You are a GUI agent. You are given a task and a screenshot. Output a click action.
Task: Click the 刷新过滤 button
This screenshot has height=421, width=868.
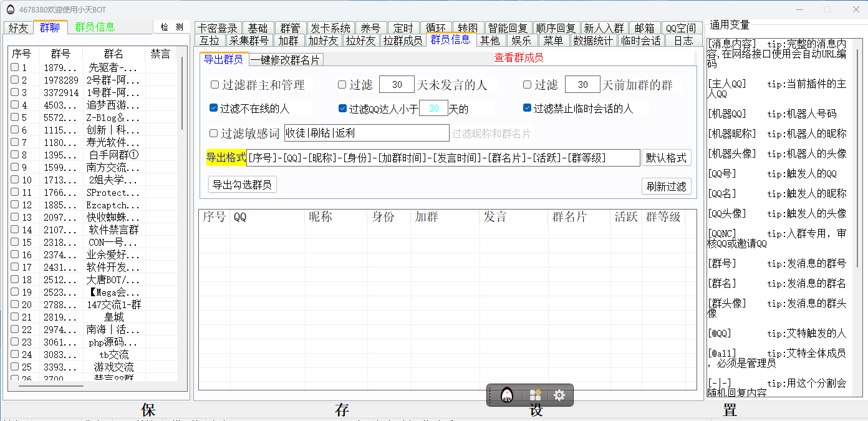click(x=666, y=186)
